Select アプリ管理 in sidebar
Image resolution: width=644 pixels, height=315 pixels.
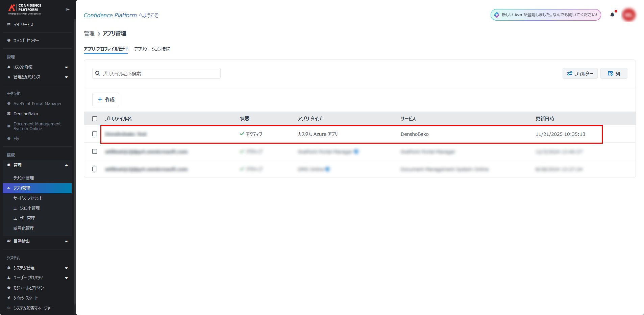coord(37,188)
